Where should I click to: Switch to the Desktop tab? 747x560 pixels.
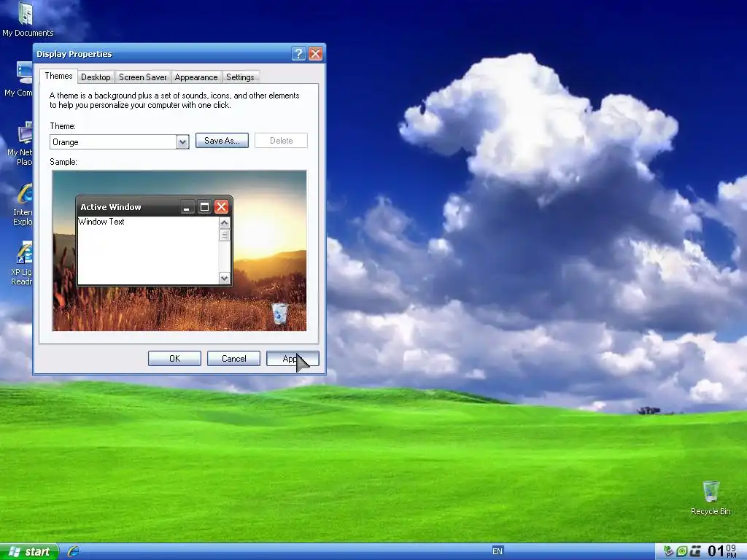(x=96, y=77)
